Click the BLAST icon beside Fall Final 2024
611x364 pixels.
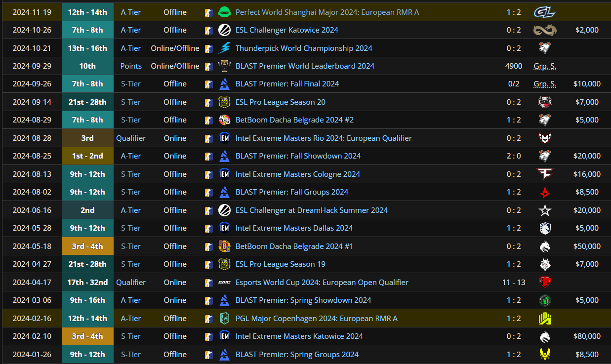224,84
